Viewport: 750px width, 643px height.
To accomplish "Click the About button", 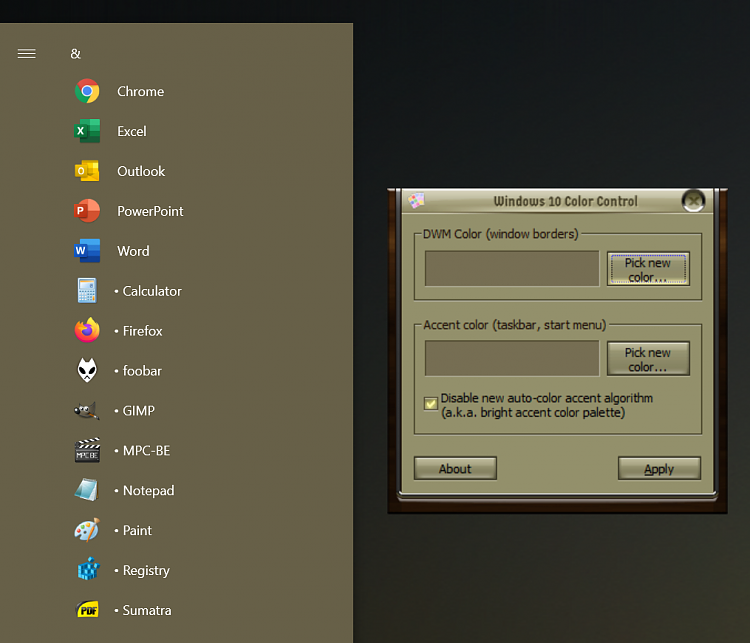I will 455,468.
